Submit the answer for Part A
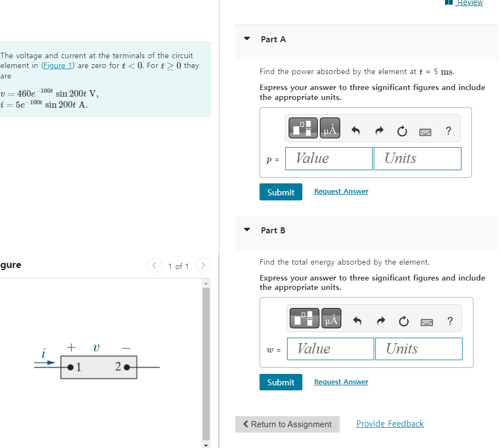Screen dimensions: 501x448 280,192
